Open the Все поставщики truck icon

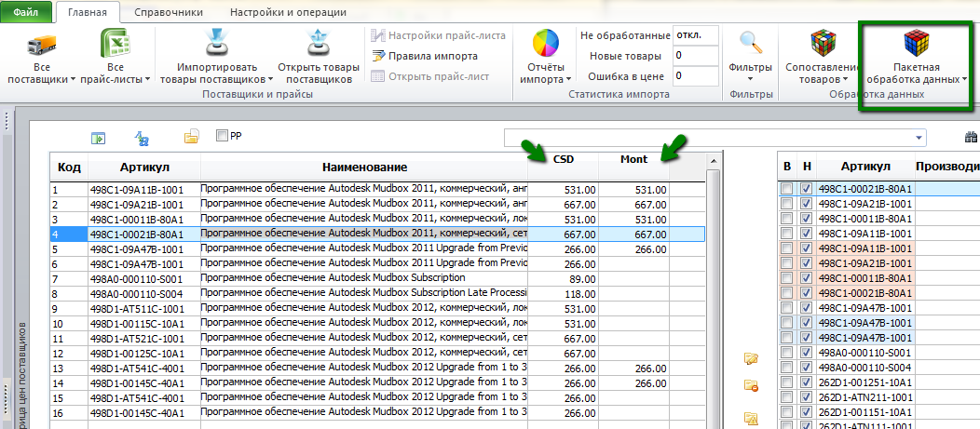point(41,44)
